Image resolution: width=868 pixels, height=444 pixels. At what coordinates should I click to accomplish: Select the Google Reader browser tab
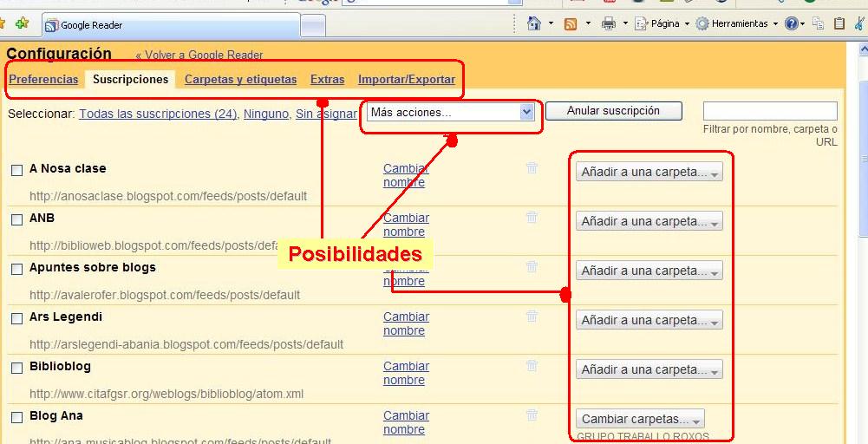171,25
